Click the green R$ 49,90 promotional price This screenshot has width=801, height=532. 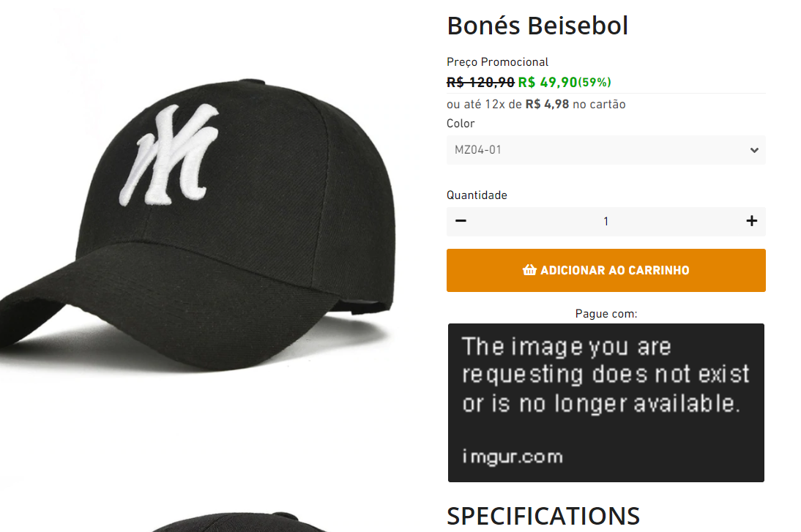(548, 82)
